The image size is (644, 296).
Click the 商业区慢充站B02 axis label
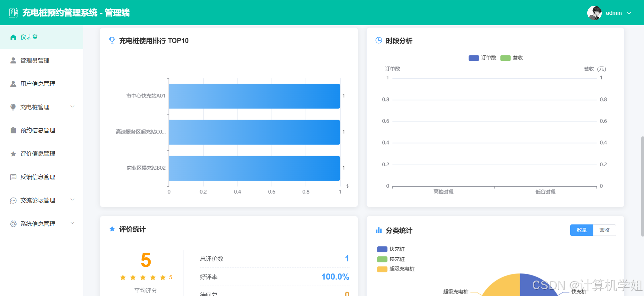click(x=146, y=168)
